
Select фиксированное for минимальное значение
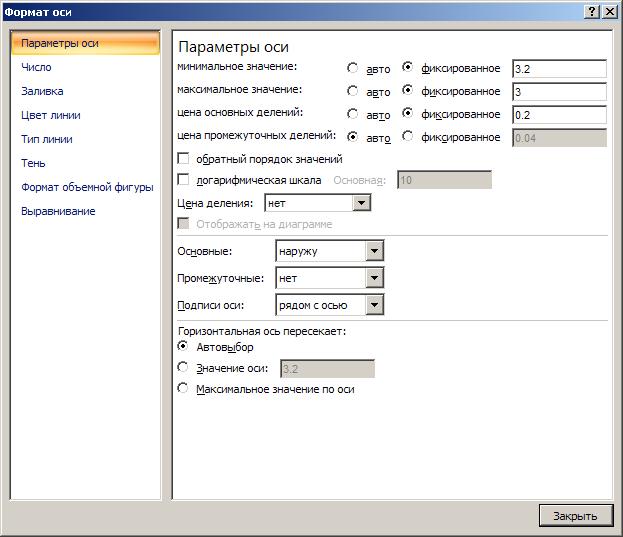point(407,67)
